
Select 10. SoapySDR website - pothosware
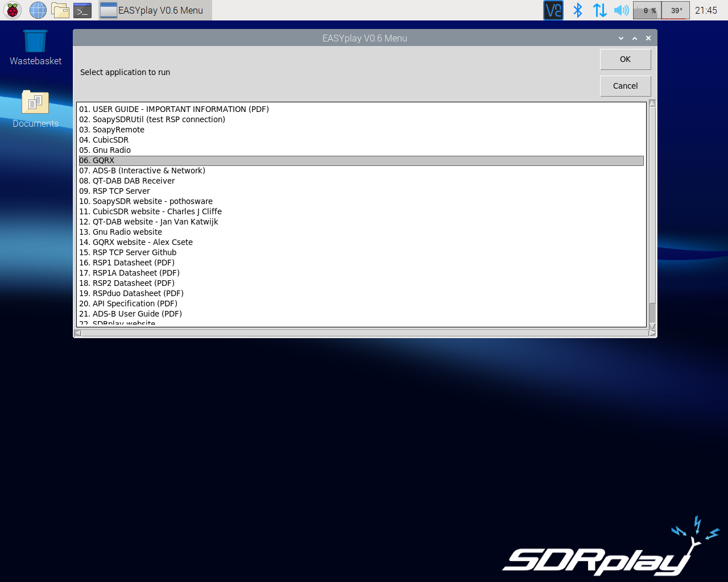[361, 201]
